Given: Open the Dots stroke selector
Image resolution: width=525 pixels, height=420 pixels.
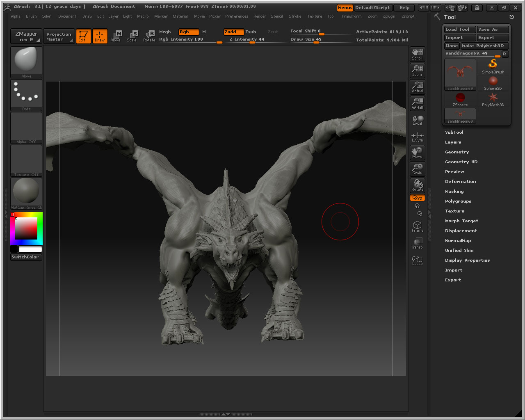Looking at the screenshot, I should tap(26, 95).
